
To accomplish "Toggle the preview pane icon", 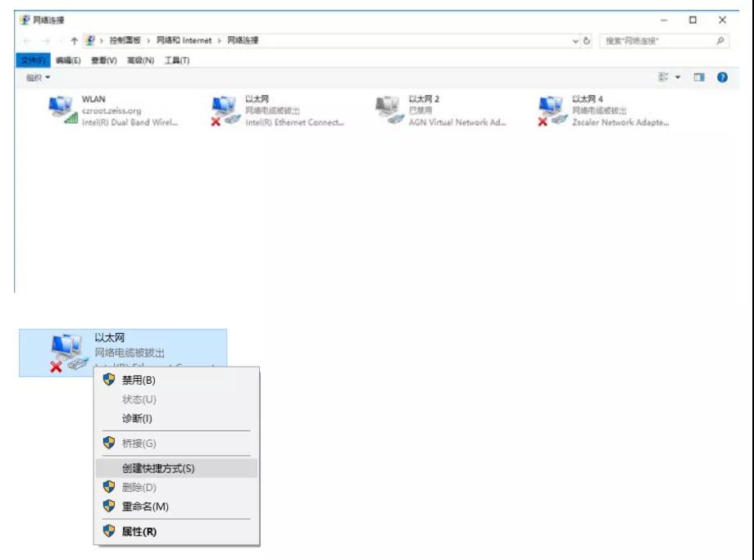I will (x=699, y=77).
